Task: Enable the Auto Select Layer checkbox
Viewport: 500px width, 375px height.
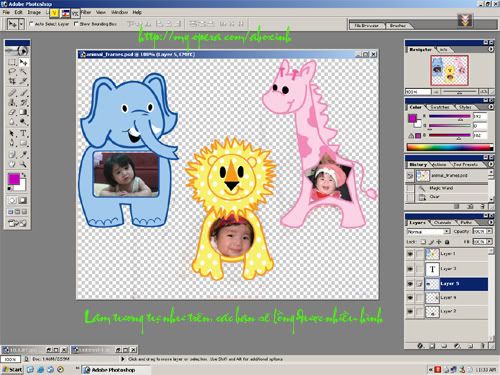Action: (32, 24)
